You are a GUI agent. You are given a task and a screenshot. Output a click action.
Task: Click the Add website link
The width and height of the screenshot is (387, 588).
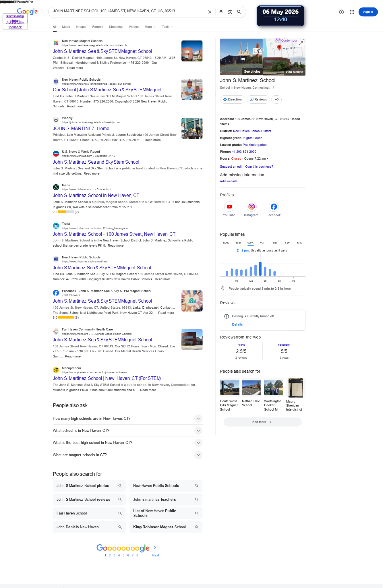tap(229, 181)
